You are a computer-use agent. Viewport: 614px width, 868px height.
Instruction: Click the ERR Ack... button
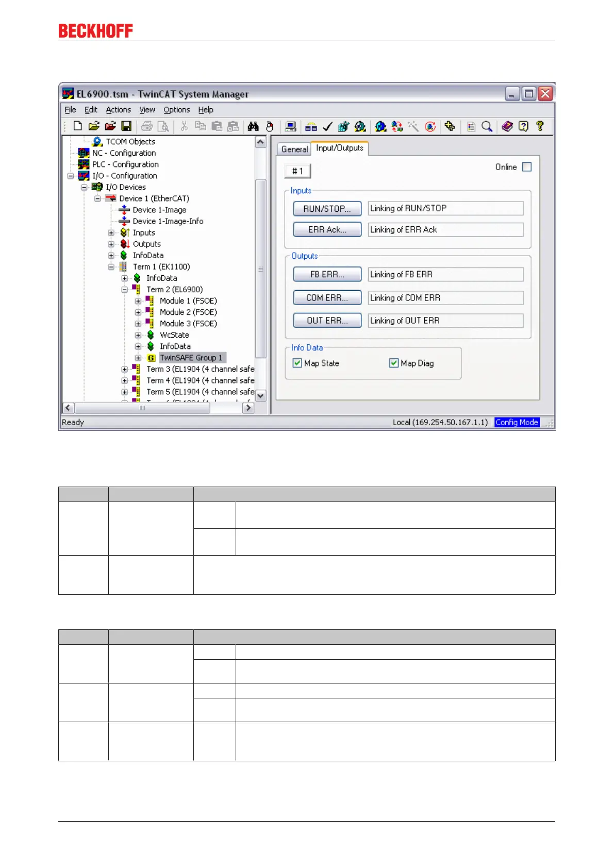[x=327, y=230]
